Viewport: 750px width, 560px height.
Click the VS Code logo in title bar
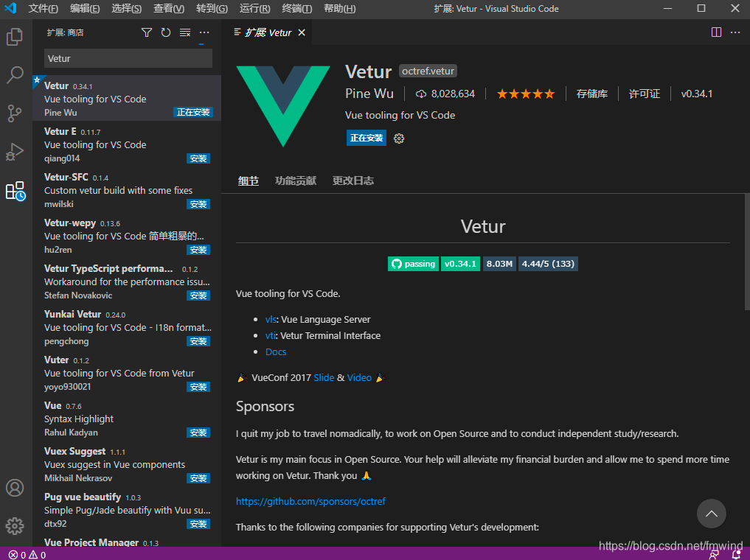click(x=10, y=8)
